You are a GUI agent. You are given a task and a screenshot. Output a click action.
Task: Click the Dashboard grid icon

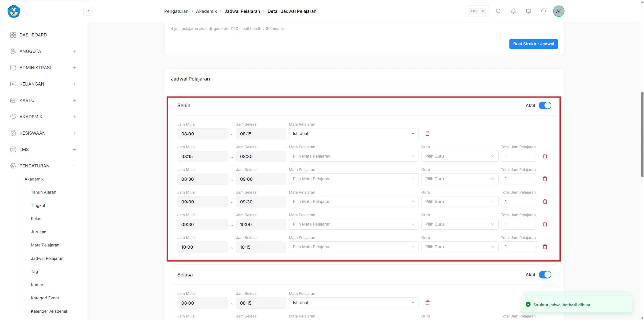(13, 35)
